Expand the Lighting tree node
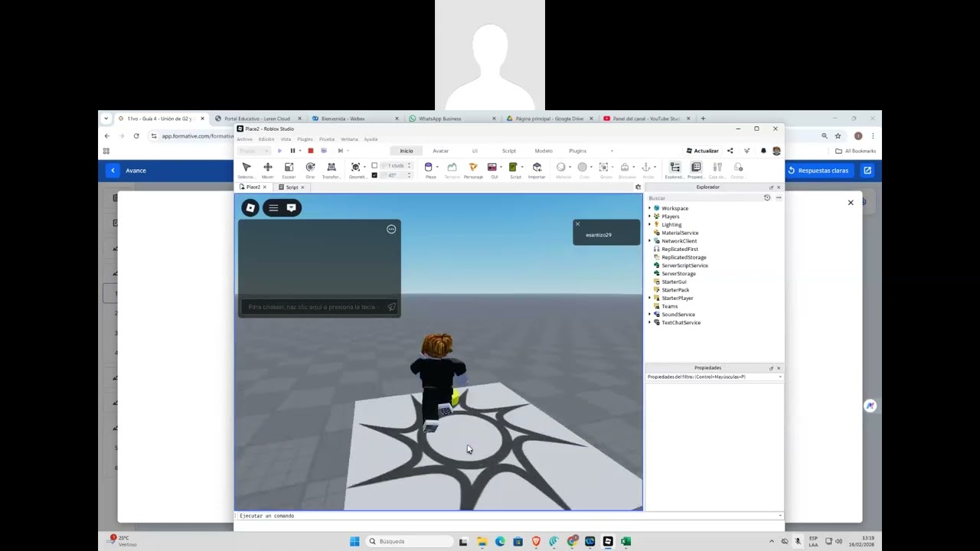This screenshot has height=551, width=980. click(x=650, y=225)
